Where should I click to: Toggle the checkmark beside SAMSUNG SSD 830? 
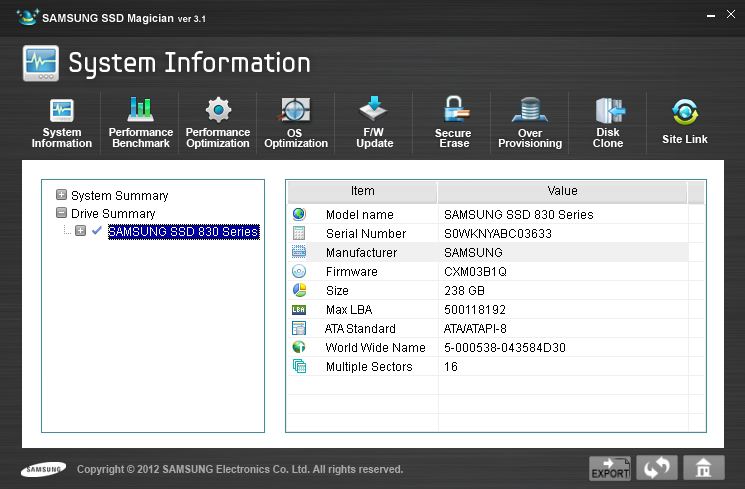97,231
